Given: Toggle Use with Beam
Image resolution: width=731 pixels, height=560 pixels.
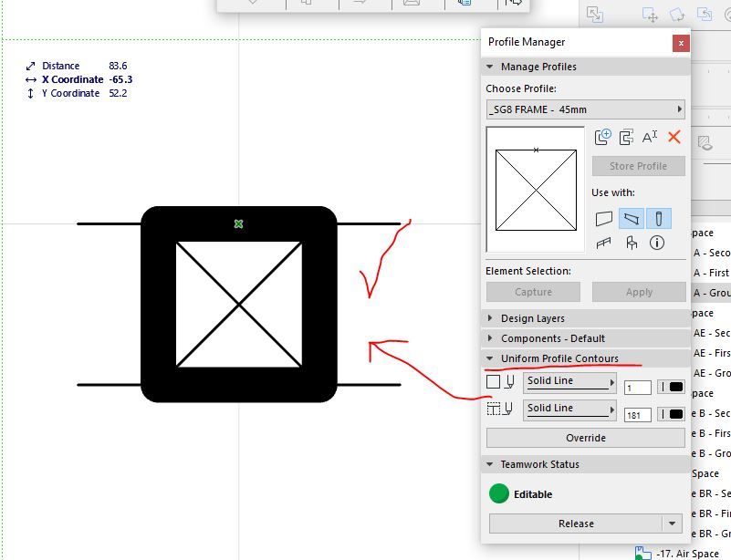Looking at the screenshot, I should click(632, 219).
